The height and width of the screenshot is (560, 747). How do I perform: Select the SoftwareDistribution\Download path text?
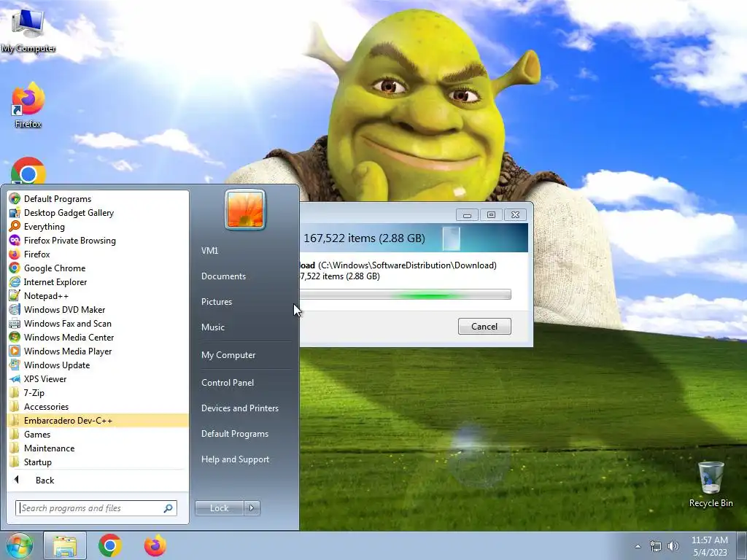point(407,265)
